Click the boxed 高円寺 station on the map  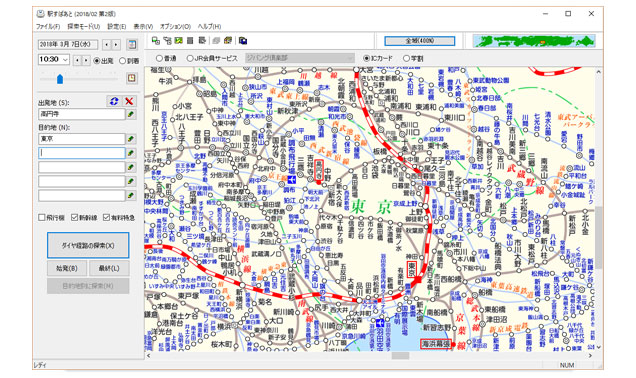tap(319, 171)
